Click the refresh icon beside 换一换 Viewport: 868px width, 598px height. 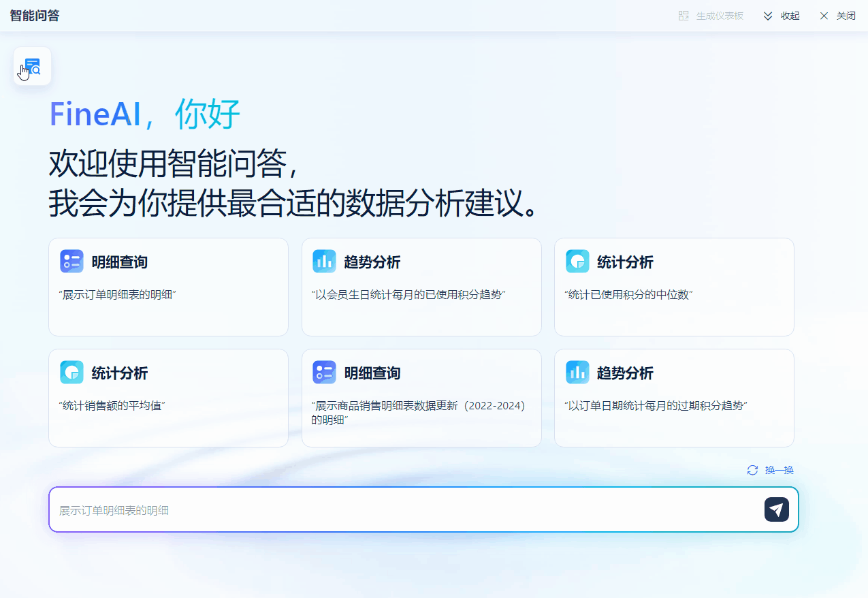[x=752, y=470]
